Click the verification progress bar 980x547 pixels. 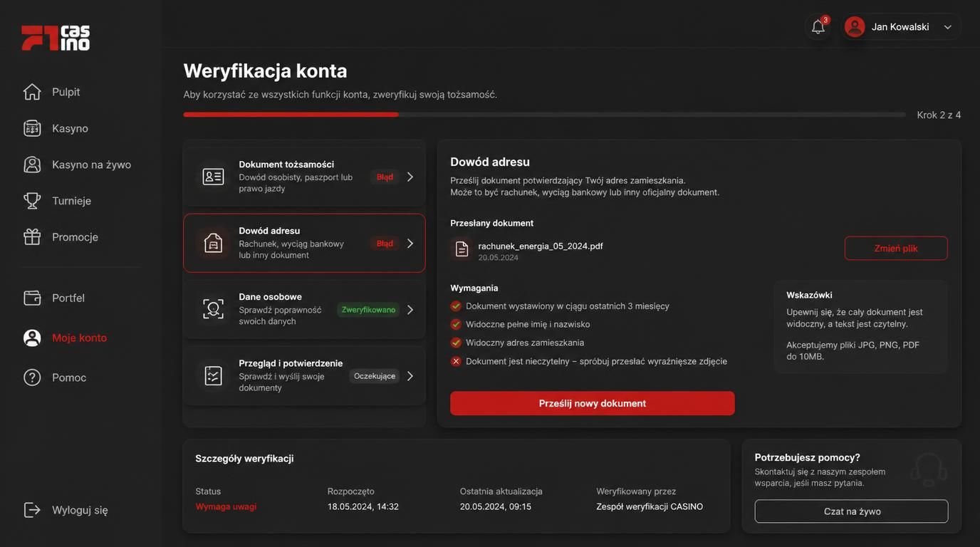click(x=545, y=115)
